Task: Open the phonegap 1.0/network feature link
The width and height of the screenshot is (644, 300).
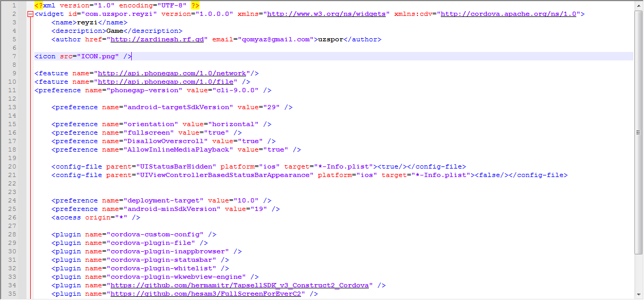Action: click(172, 73)
